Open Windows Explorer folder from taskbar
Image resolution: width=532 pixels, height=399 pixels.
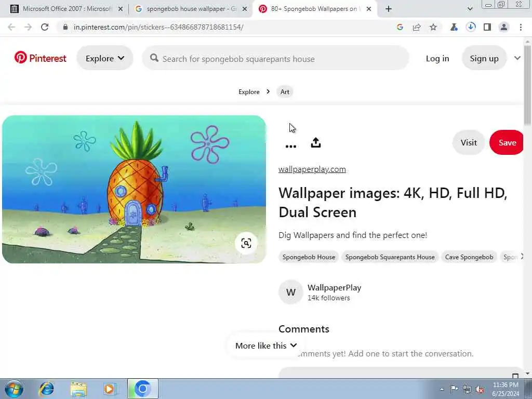coord(79,389)
